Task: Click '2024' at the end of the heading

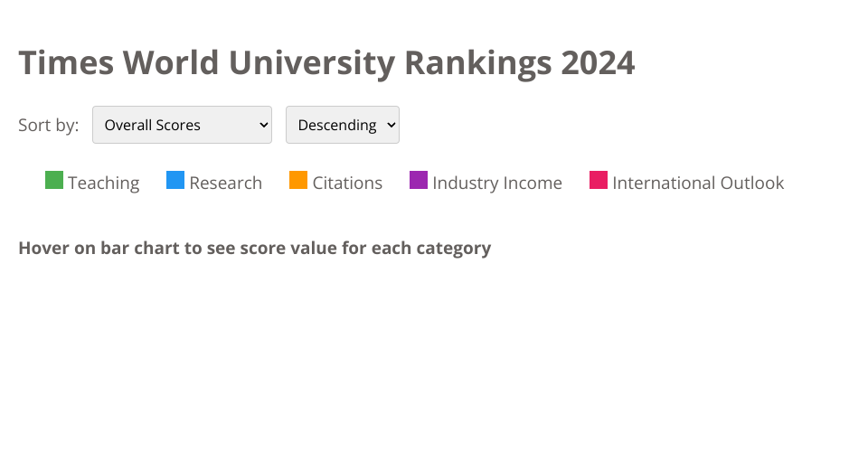Action: (x=598, y=63)
